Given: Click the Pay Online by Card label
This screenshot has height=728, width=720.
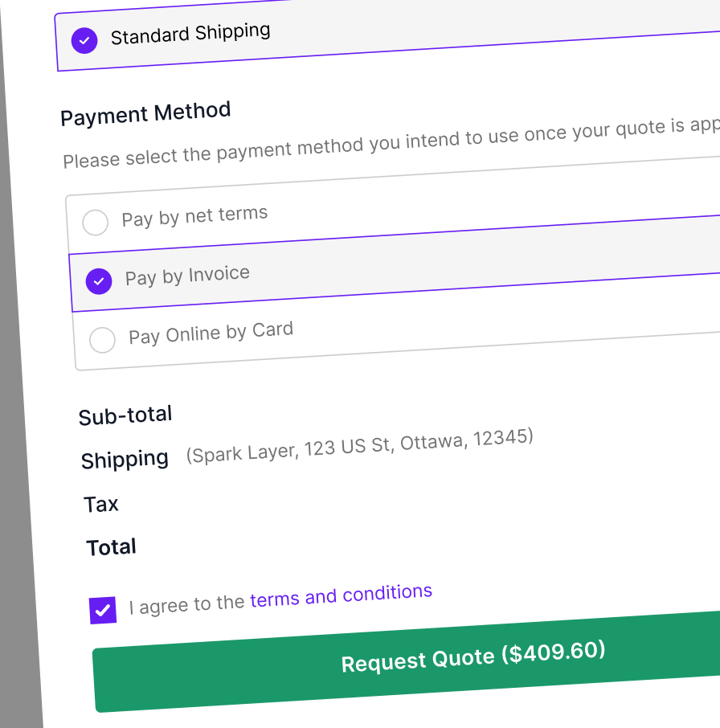Looking at the screenshot, I should pyautogui.click(x=211, y=333).
